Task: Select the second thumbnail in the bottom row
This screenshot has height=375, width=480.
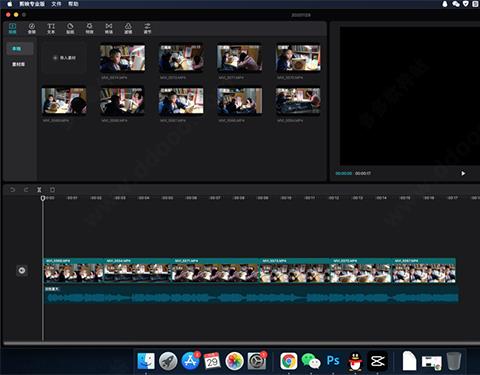Action: click(x=123, y=101)
